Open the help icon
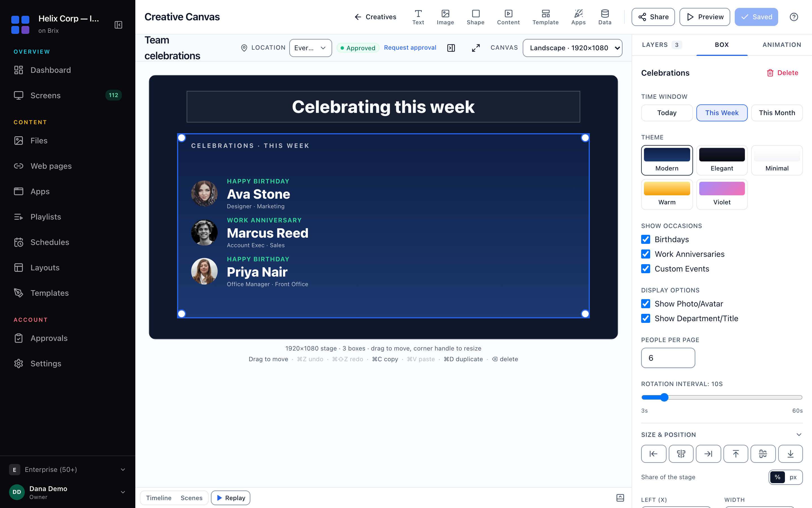This screenshot has height=508, width=812. [794, 17]
